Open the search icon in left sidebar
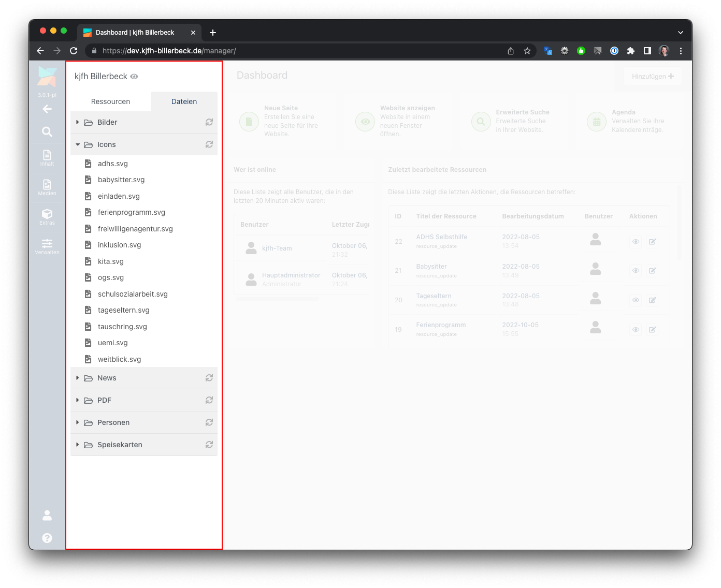 (47, 132)
